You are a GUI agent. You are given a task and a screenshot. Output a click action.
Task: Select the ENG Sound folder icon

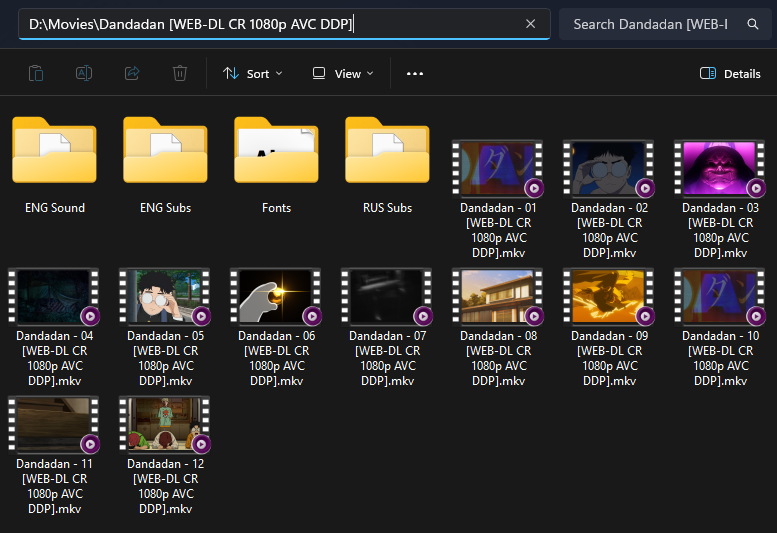point(55,150)
